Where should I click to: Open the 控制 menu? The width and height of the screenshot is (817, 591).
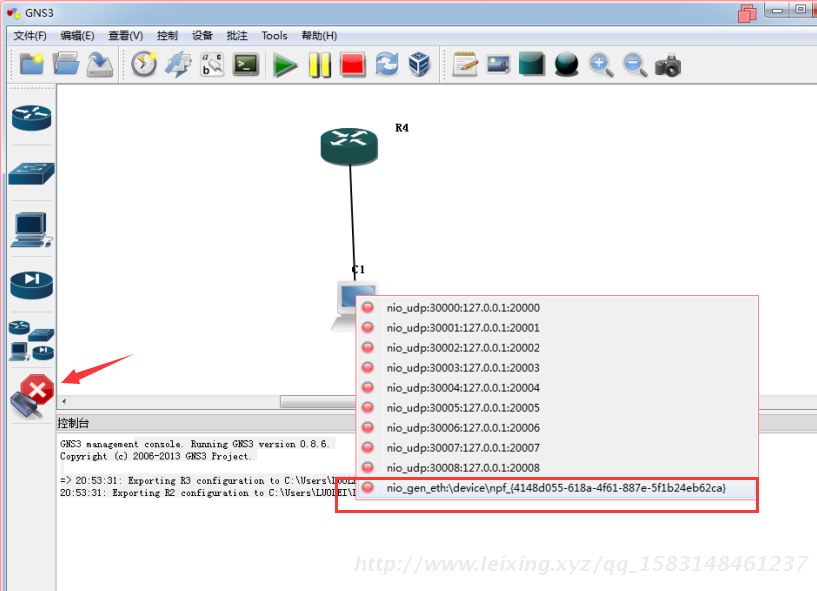pyautogui.click(x=167, y=35)
